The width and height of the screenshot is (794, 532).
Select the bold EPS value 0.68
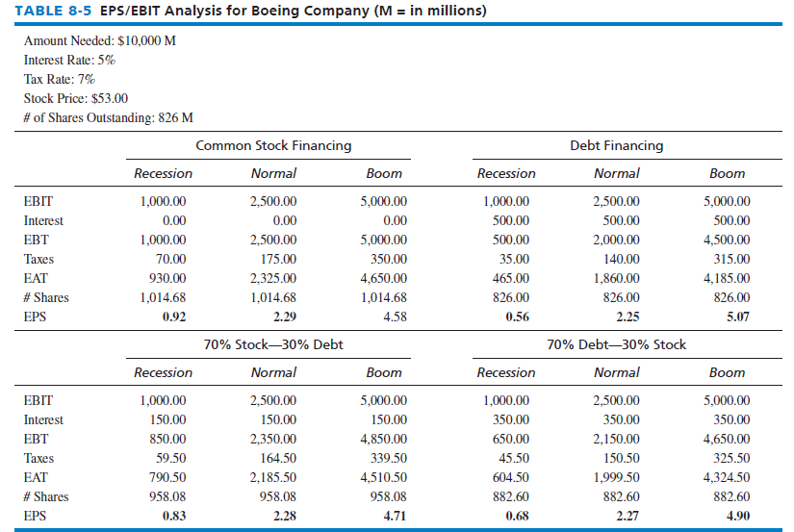(519, 516)
